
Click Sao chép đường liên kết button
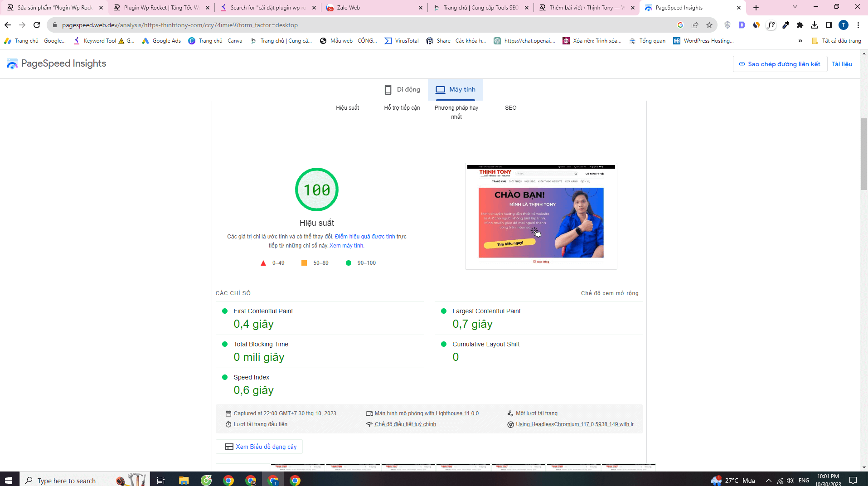tap(780, 64)
